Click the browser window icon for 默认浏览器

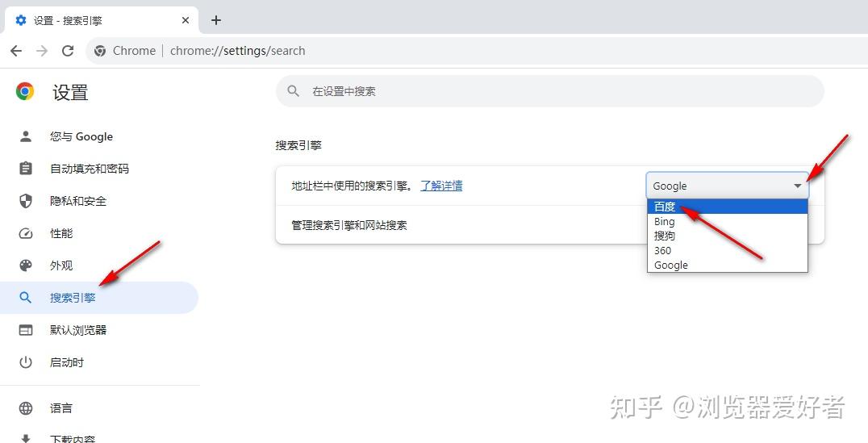click(x=26, y=330)
